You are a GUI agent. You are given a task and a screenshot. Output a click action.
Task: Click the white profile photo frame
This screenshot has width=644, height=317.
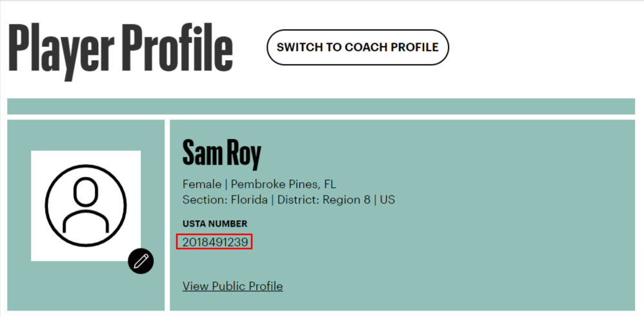(x=86, y=205)
